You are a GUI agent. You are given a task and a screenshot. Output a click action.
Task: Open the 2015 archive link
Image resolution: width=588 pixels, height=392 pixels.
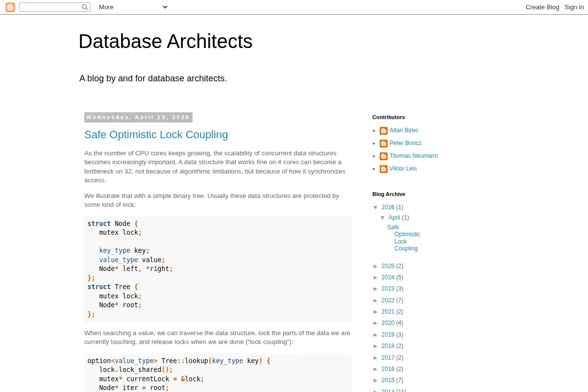tap(388, 380)
